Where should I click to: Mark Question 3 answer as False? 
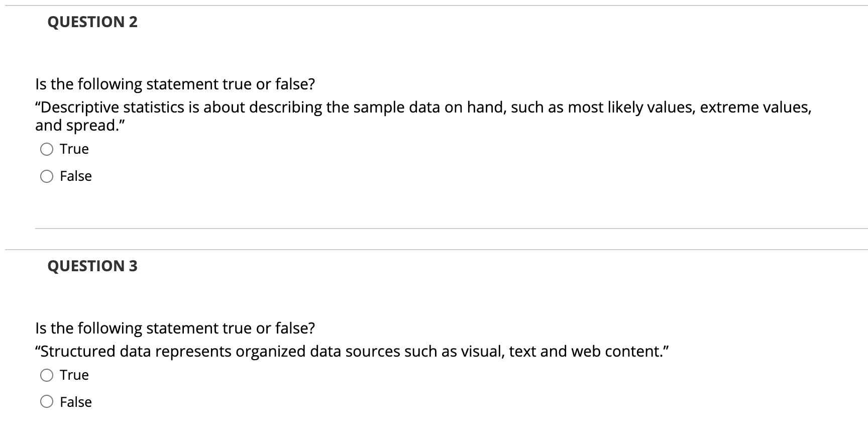pos(46,401)
